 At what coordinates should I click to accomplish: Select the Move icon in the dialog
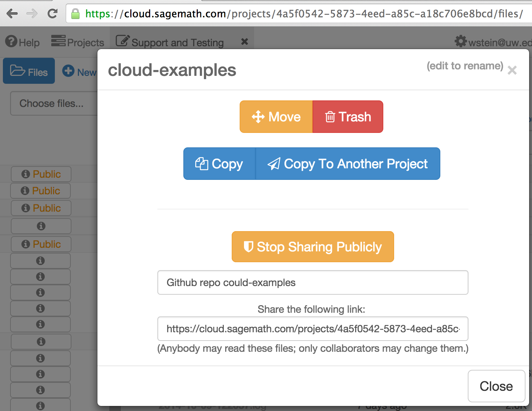(258, 117)
